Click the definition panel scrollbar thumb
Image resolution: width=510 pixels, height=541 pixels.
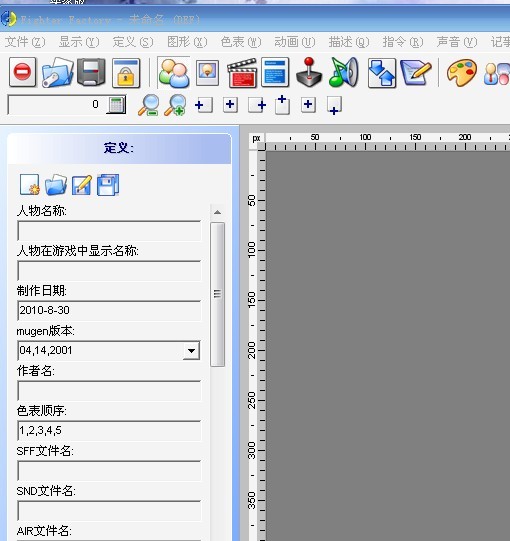(x=217, y=294)
